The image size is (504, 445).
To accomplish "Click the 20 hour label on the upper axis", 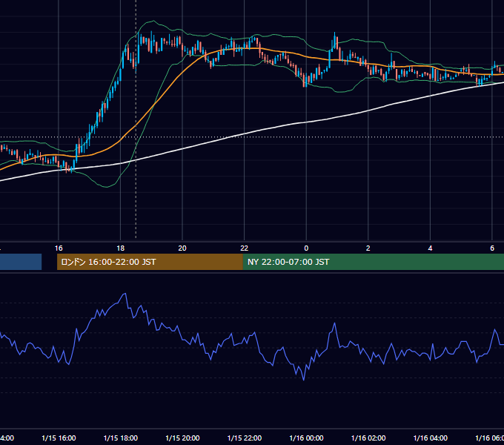I will coord(182,248).
